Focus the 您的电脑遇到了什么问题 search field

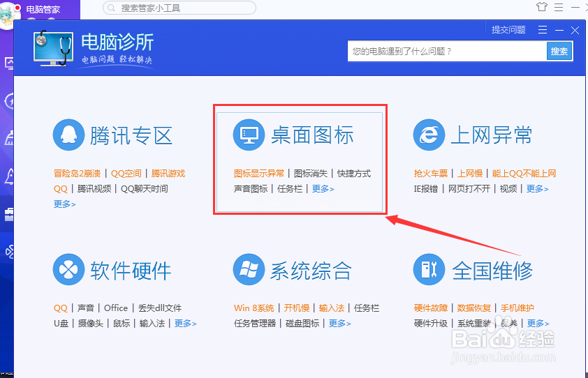click(447, 51)
